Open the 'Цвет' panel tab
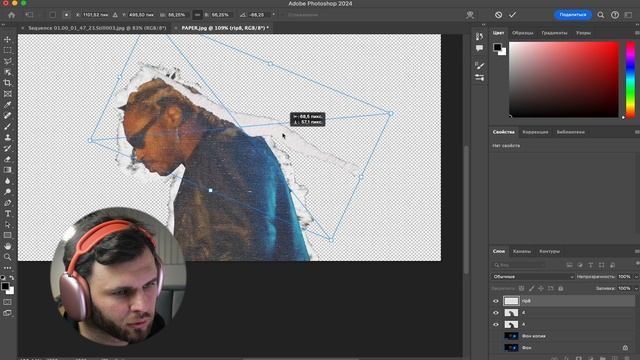This screenshot has height=360, width=640. coord(498,33)
